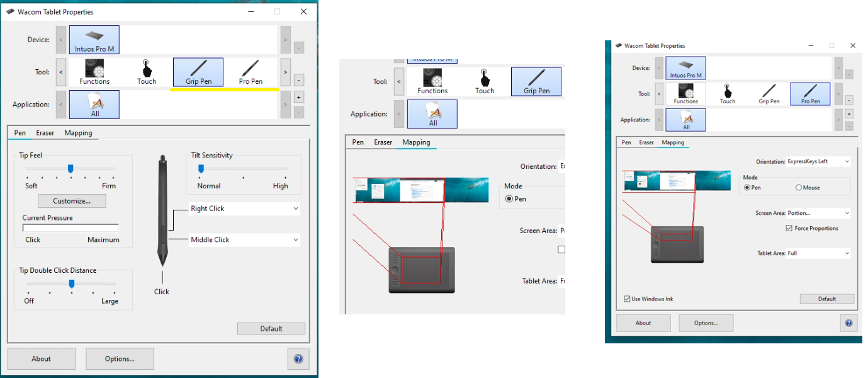Select the Mouse mode radio button
The height and width of the screenshot is (378, 868).
pyautogui.click(x=799, y=188)
